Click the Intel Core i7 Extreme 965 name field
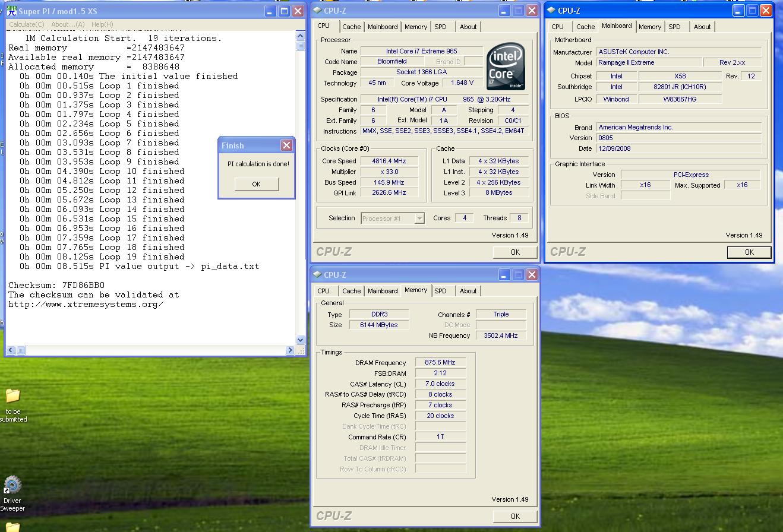This screenshot has height=532, width=783. pyautogui.click(x=422, y=51)
